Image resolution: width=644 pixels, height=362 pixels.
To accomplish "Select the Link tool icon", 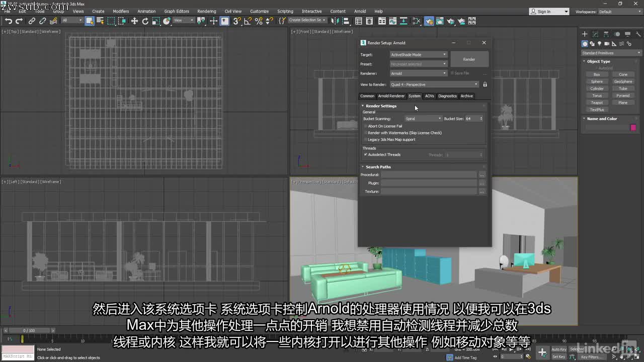I will [x=32, y=21].
